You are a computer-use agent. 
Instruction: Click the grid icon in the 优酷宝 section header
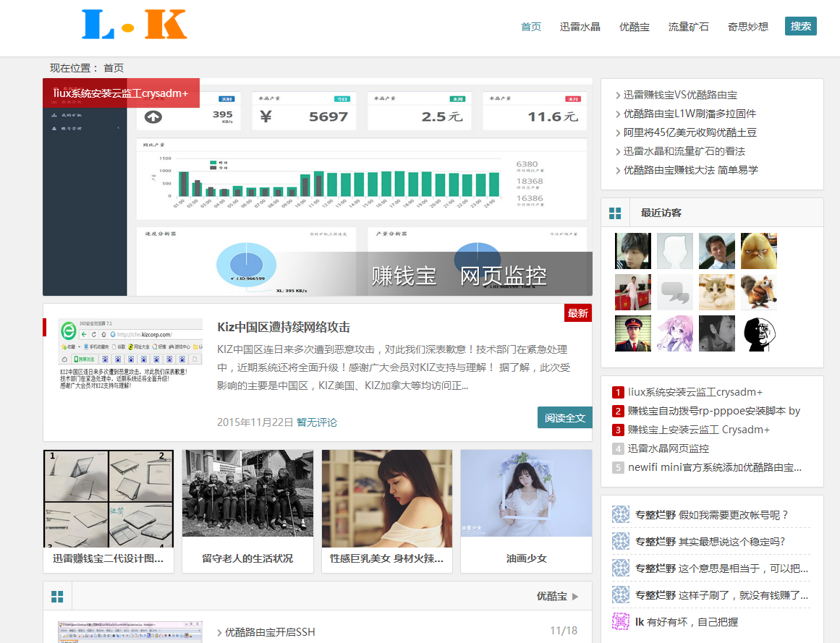click(x=57, y=597)
